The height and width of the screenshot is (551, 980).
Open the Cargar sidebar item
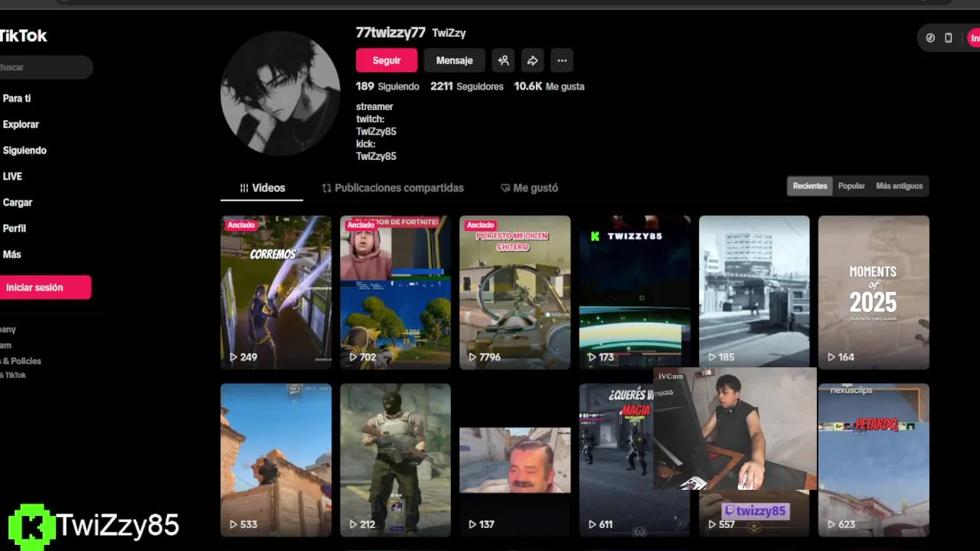click(x=17, y=203)
